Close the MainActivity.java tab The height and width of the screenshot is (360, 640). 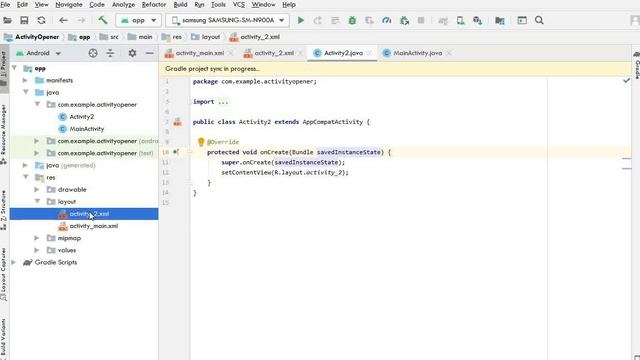[449, 53]
